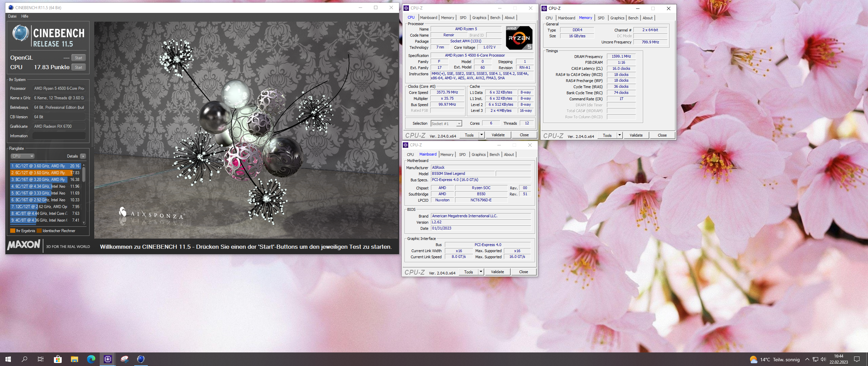Click the Details arrow button in Rangliste
Viewport: 868px width, 366px height.
pos(83,156)
